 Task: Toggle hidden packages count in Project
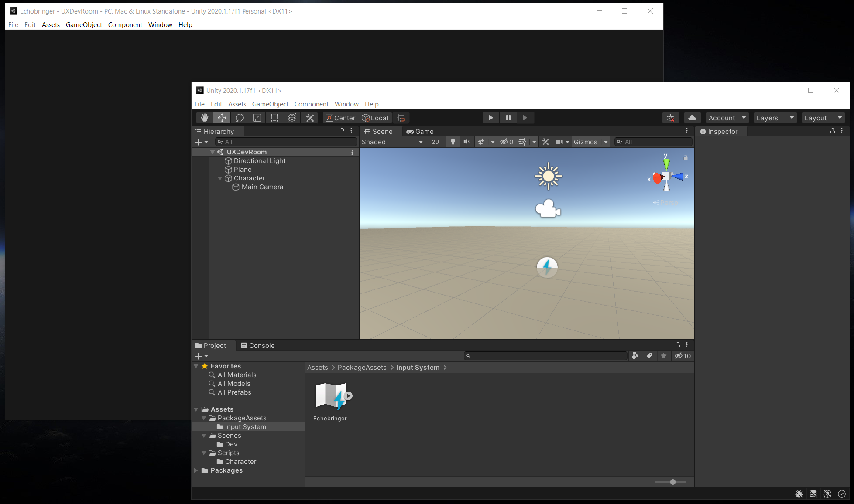click(x=683, y=356)
